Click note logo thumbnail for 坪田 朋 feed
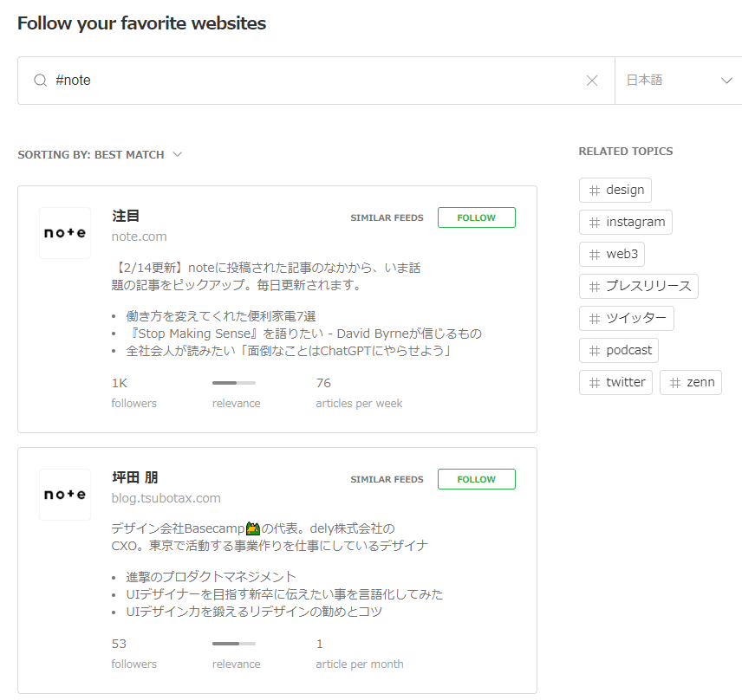This screenshot has height=700, width=742. point(65,495)
